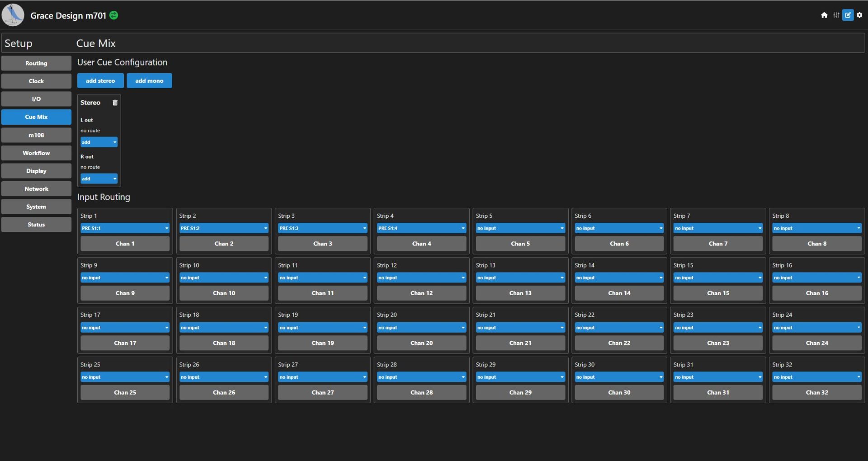
Task: Click the blue edit pencil icon
Action: 848,15
